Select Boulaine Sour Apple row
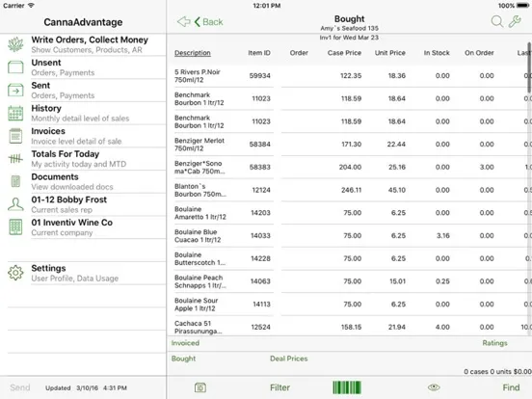The height and width of the screenshot is (399, 532). coord(350,304)
